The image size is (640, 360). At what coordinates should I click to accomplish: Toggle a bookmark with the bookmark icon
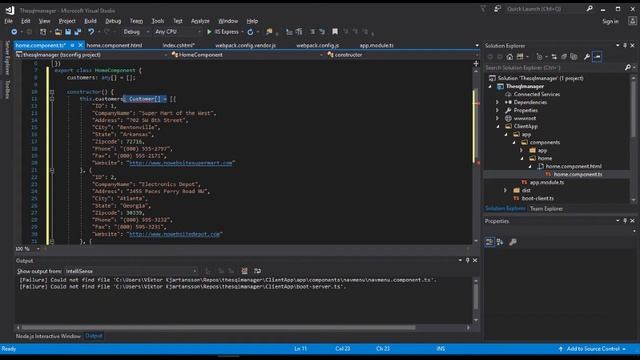pyautogui.click(x=335, y=32)
